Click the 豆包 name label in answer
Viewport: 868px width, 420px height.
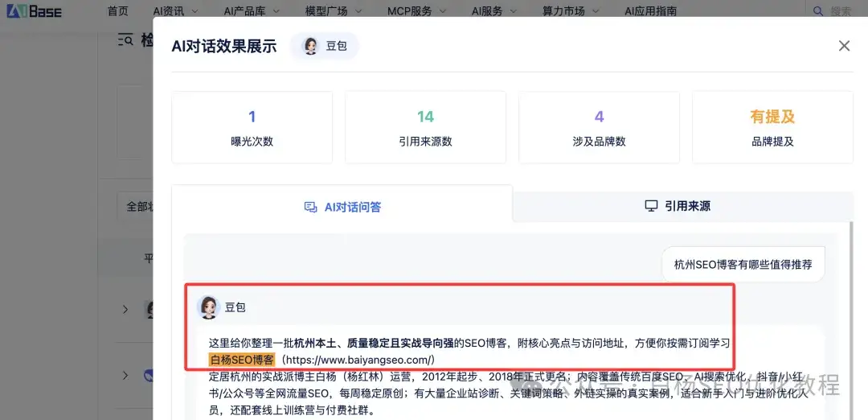(x=235, y=307)
